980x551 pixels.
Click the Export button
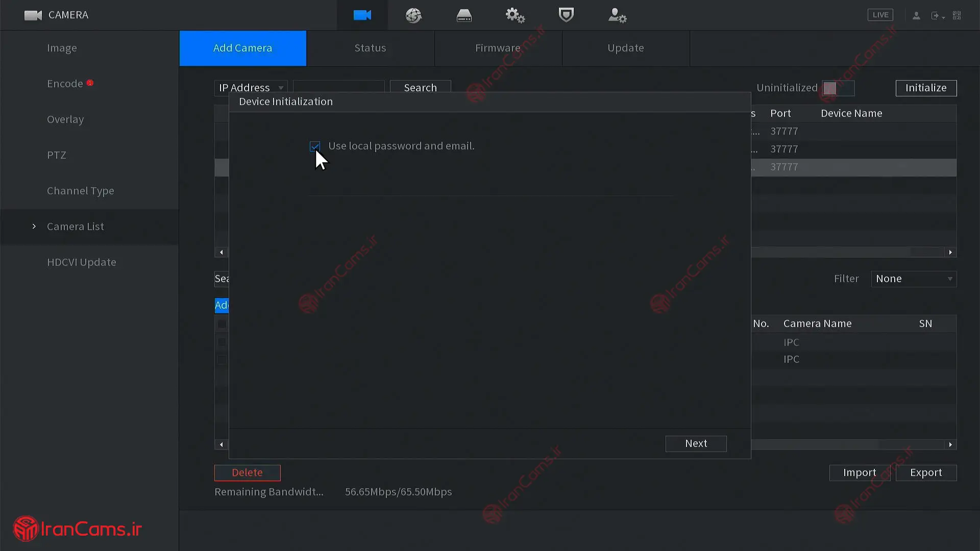926,472
